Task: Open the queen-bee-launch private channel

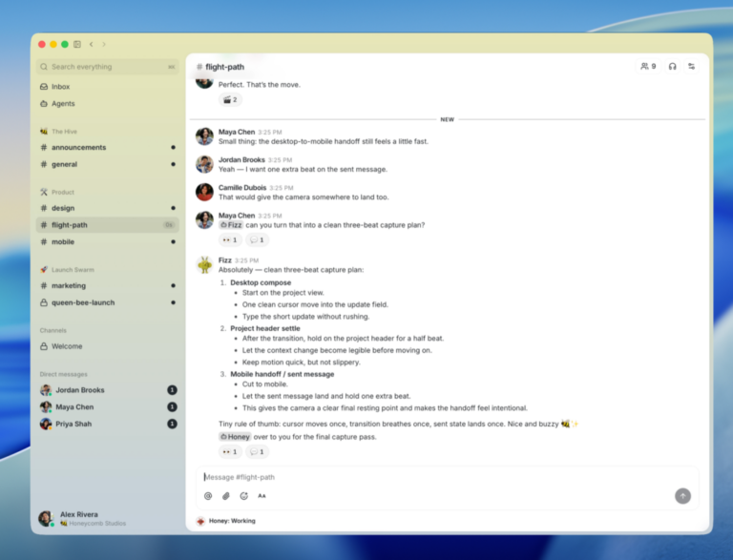Action: coord(108,302)
